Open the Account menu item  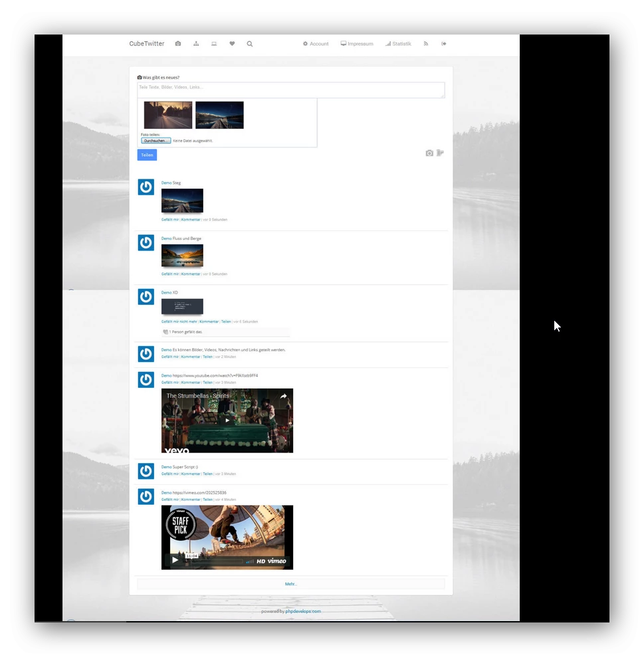pyautogui.click(x=316, y=44)
